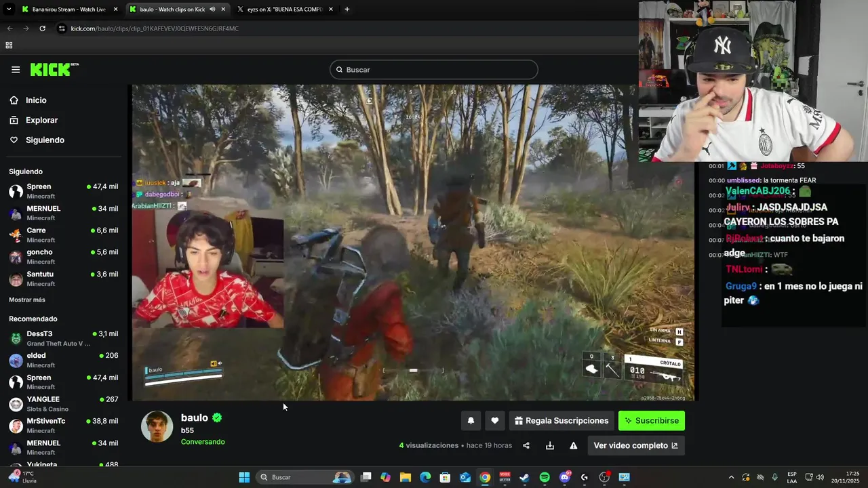Click the microphone icon in system tray
Image resolution: width=868 pixels, height=488 pixels.
[775, 477]
